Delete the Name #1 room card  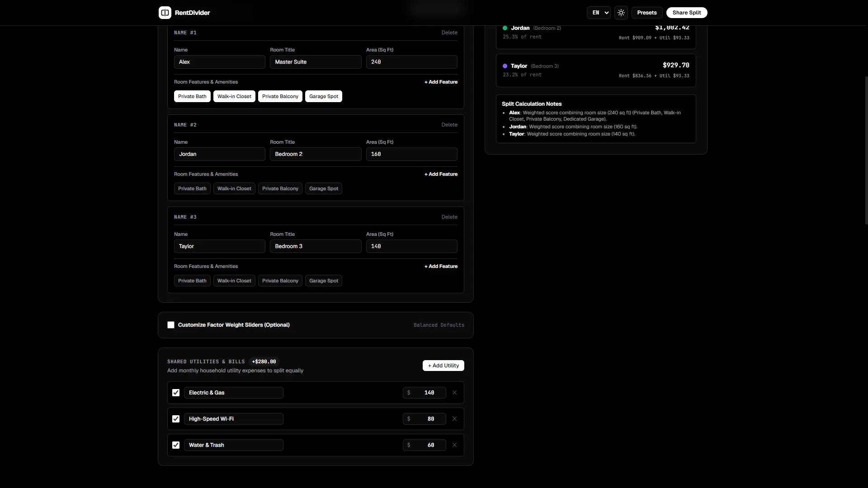[449, 33]
